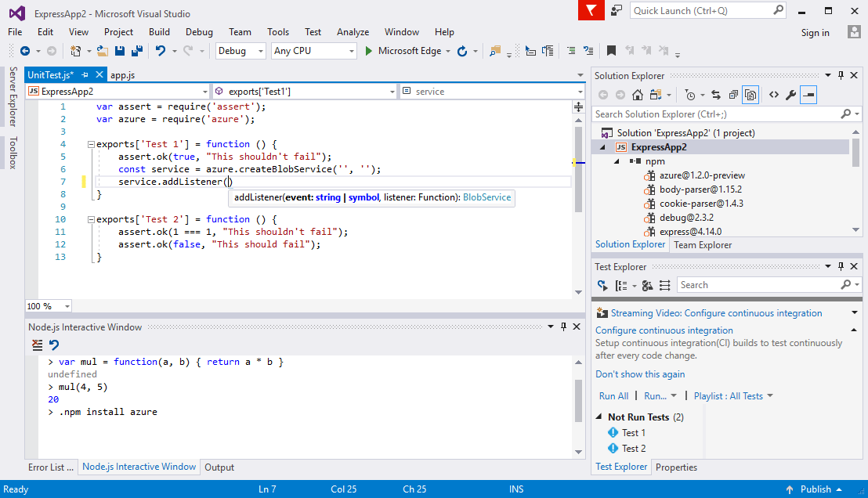Collapse the npm node in Solution Explorer
Image resolution: width=868 pixels, height=498 pixels.
(616, 161)
